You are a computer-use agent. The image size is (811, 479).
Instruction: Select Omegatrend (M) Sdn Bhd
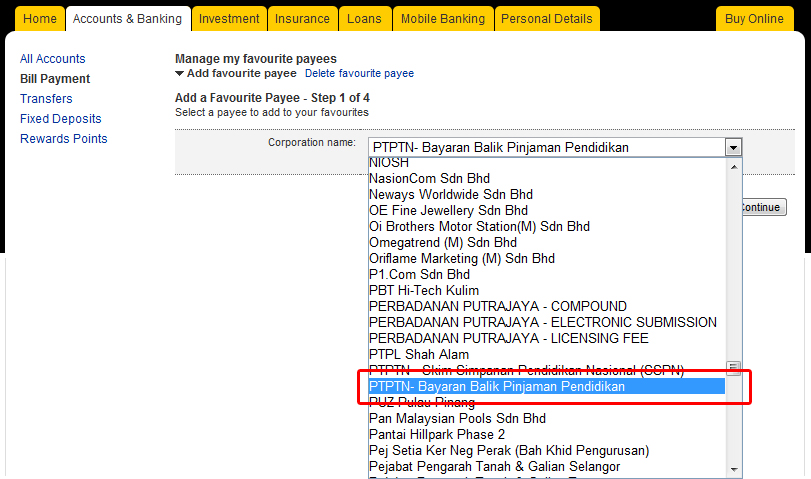547,243
